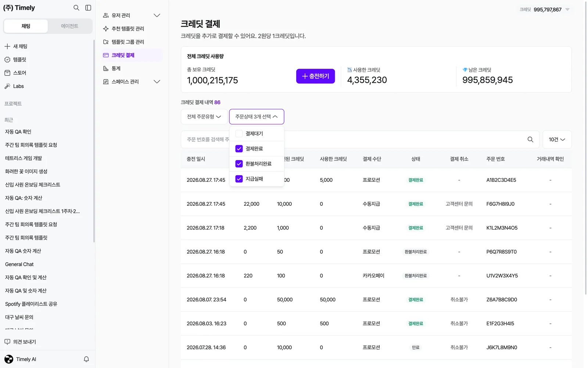Click the Timely AI avatar icon

[9, 359]
